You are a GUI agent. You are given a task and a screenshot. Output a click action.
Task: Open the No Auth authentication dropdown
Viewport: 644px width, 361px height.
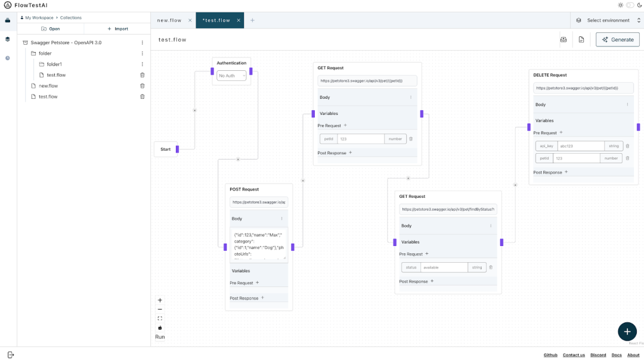231,76
